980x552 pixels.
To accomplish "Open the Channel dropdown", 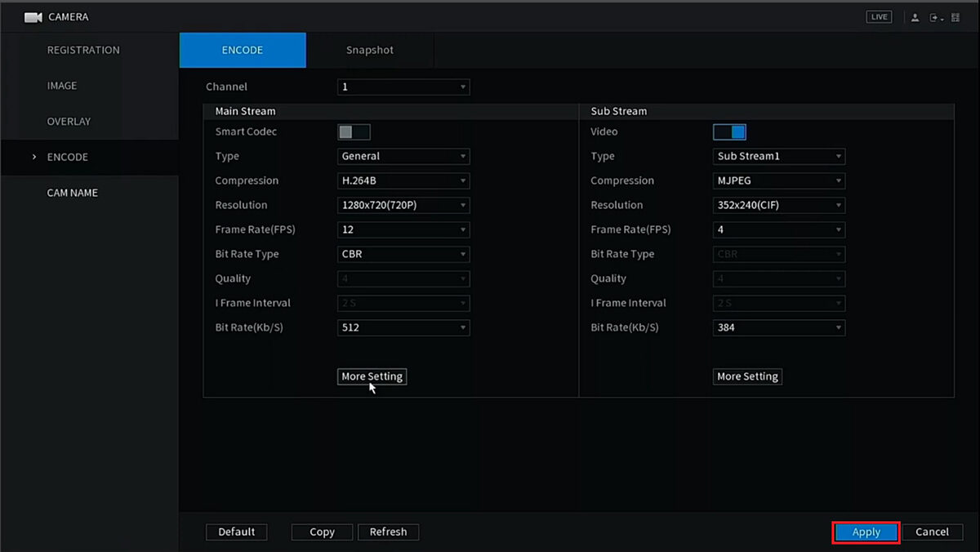I will click(403, 87).
